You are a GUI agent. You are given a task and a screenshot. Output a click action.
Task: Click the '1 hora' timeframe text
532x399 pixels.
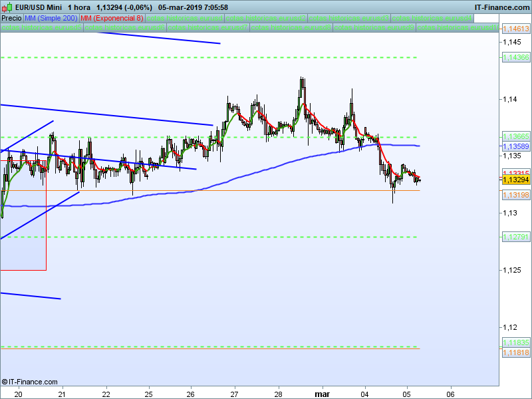(x=79, y=7)
